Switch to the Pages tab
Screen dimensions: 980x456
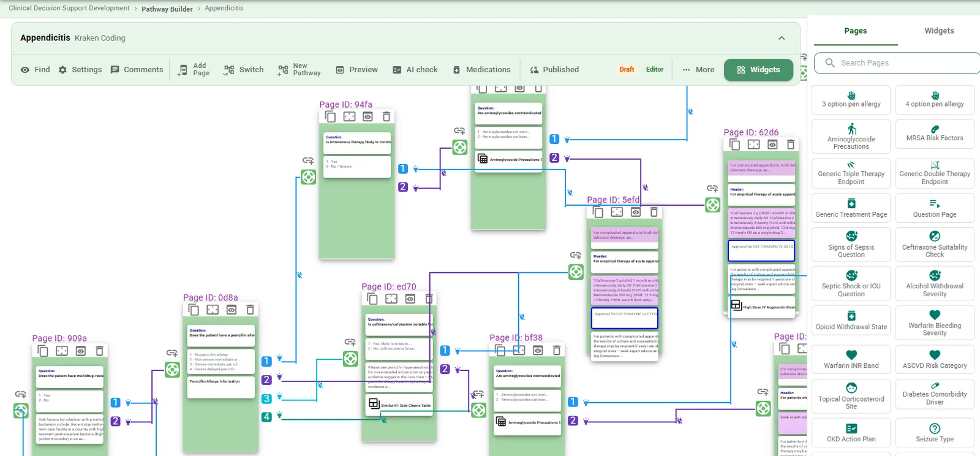tap(856, 31)
